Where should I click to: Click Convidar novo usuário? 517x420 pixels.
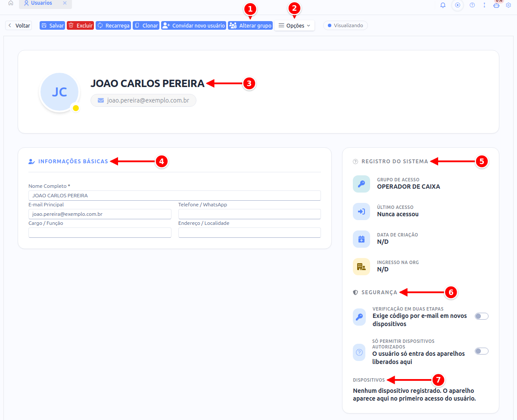194,25
